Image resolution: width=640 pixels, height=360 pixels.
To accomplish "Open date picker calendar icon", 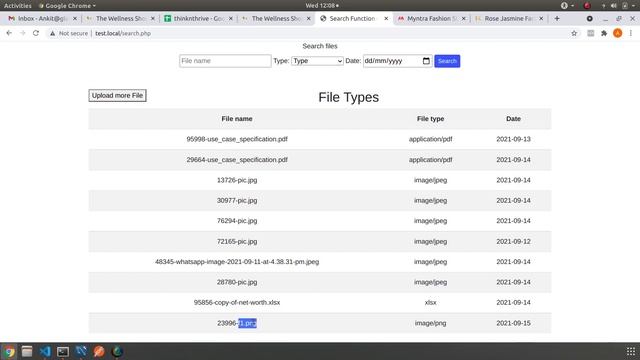I will (426, 61).
